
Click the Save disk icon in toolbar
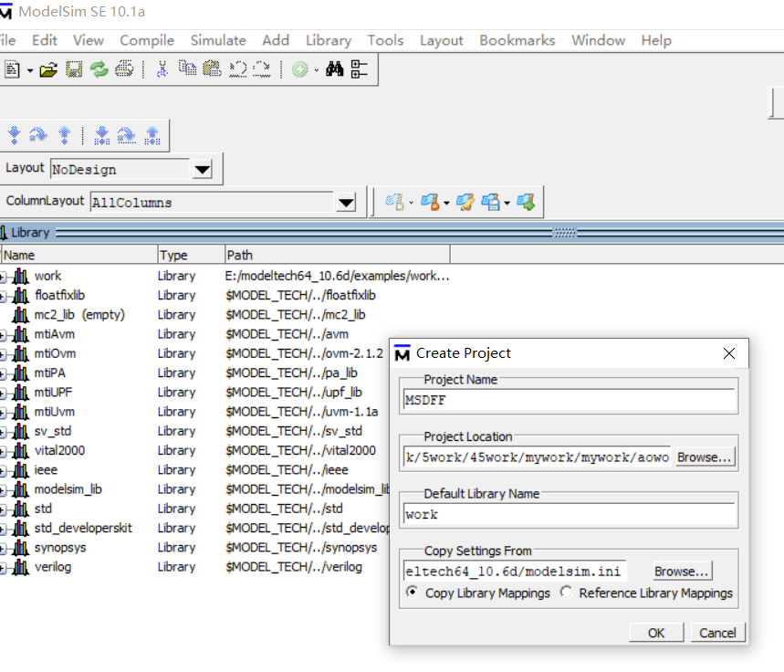(74, 69)
